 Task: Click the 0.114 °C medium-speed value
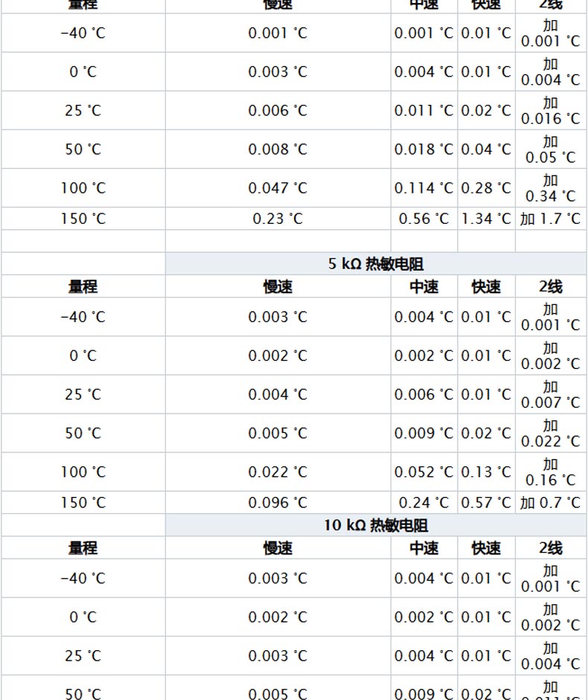(x=424, y=188)
